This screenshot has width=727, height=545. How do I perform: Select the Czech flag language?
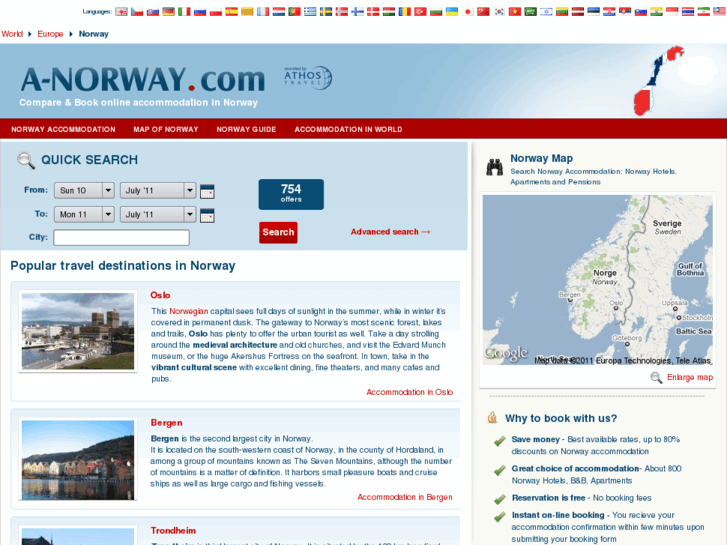pyautogui.click(x=137, y=12)
